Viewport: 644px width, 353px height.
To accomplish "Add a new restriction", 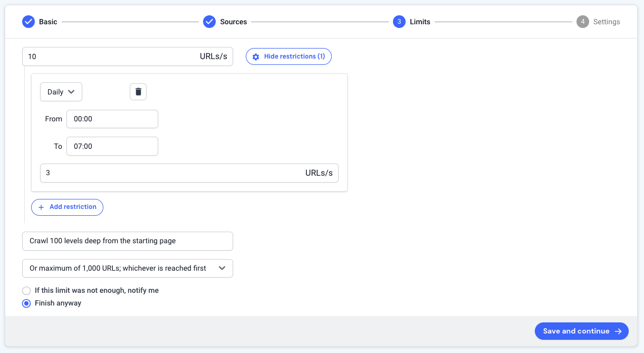I will pos(67,207).
